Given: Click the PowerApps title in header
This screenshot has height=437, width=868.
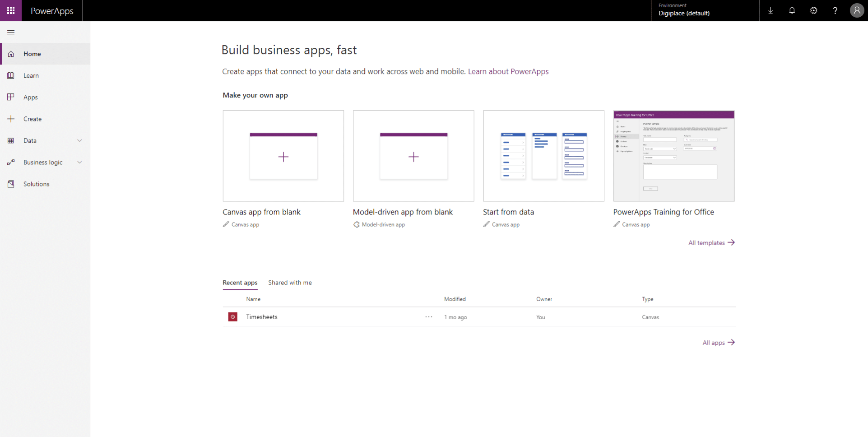Looking at the screenshot, I should 52,11.
